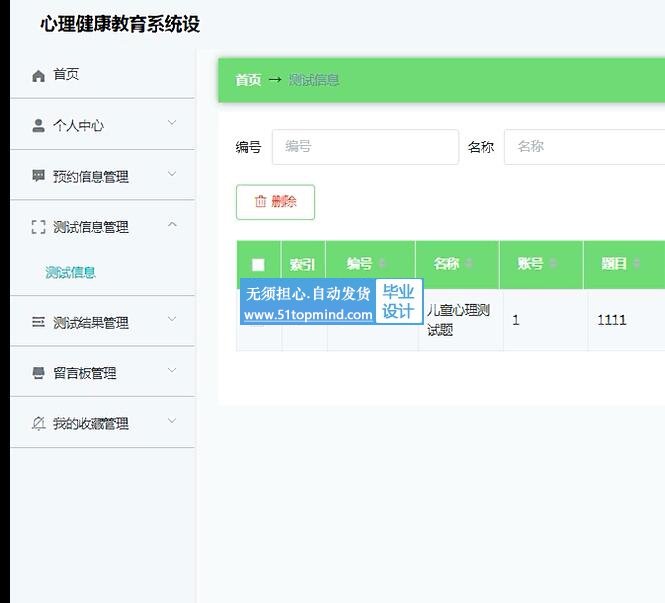Click the 编号 search input field
This screenshot has height=603, width=665.
[365, 147]
